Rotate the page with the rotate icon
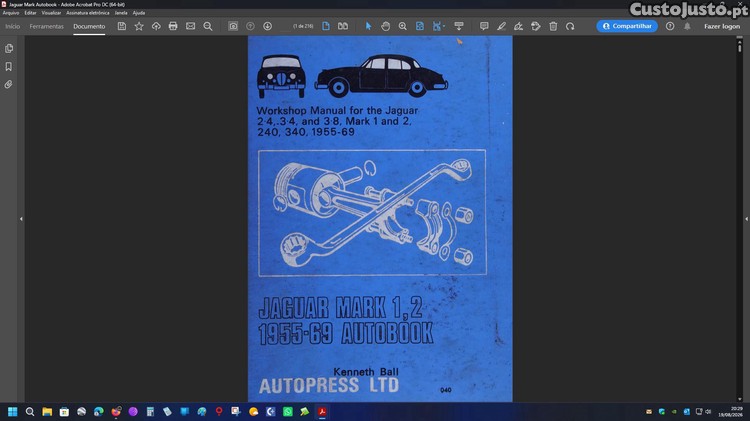The width and height of the screenshot is (750, 421). point(570,26)
